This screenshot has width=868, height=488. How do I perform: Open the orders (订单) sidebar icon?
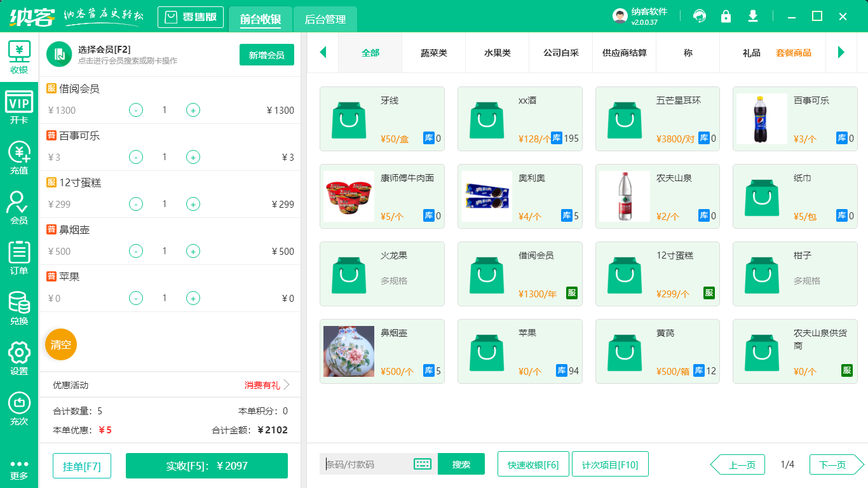[19, 257]
